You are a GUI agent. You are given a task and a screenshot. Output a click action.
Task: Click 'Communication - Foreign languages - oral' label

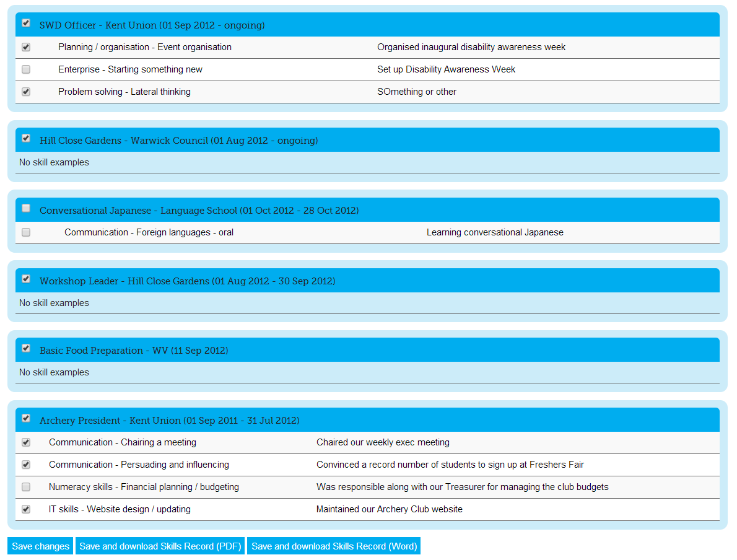tap(149, 233)
